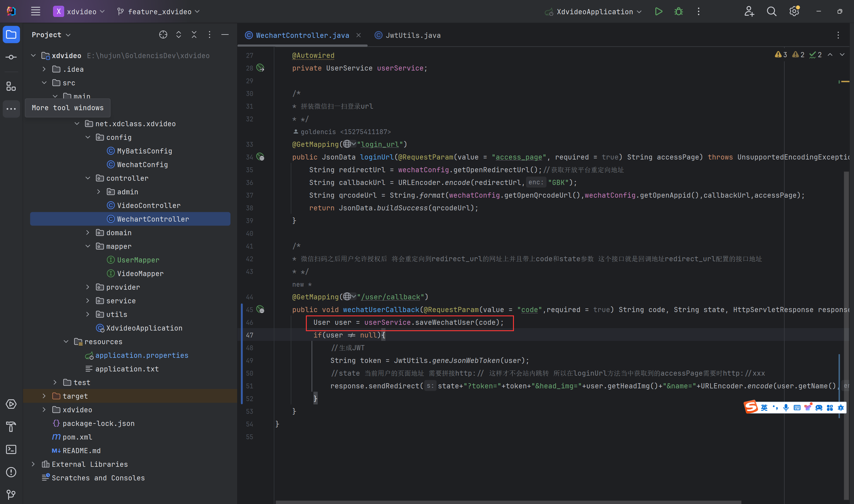The image size is (854, 504).
Task: Open the Problems tool window
Action: point(11,472)
